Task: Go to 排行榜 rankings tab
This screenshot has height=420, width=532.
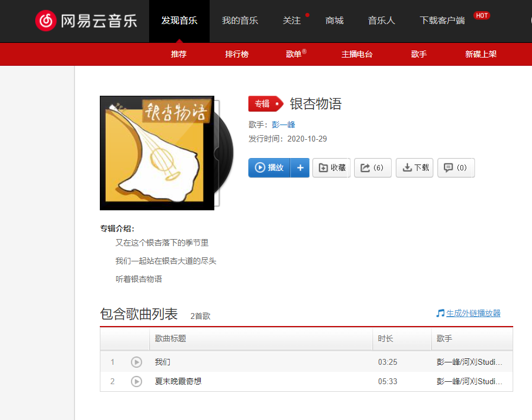Action: tap(237, 54)
